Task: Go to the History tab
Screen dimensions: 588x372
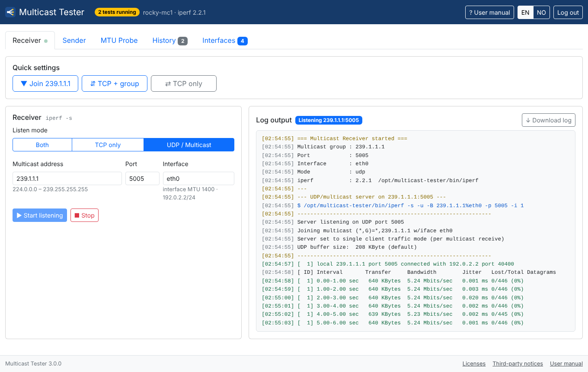Action: pos(169,40)
